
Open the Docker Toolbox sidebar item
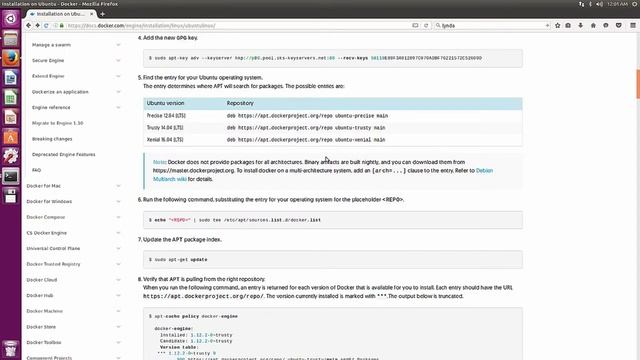coord(44,342)
